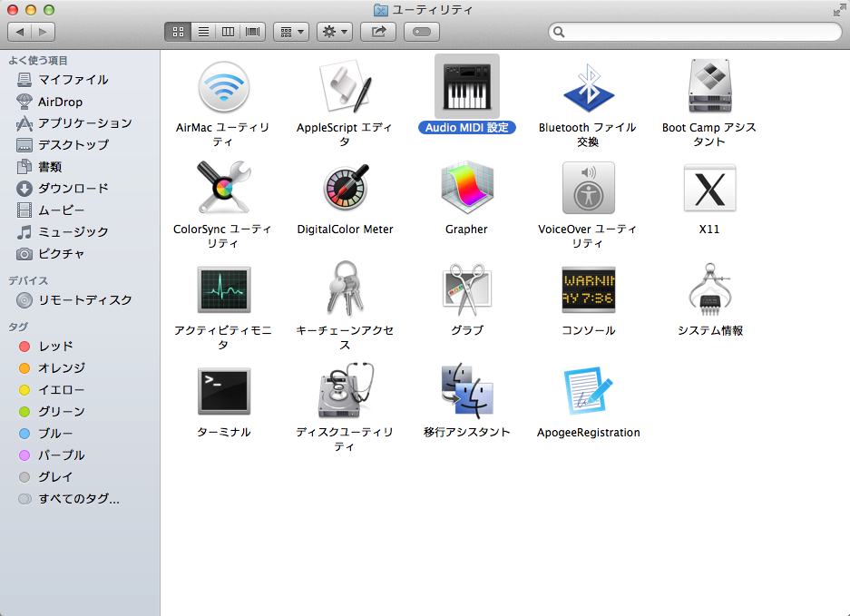Go forward to next folder
Screen dimensions: 850x616
point(43,32)
